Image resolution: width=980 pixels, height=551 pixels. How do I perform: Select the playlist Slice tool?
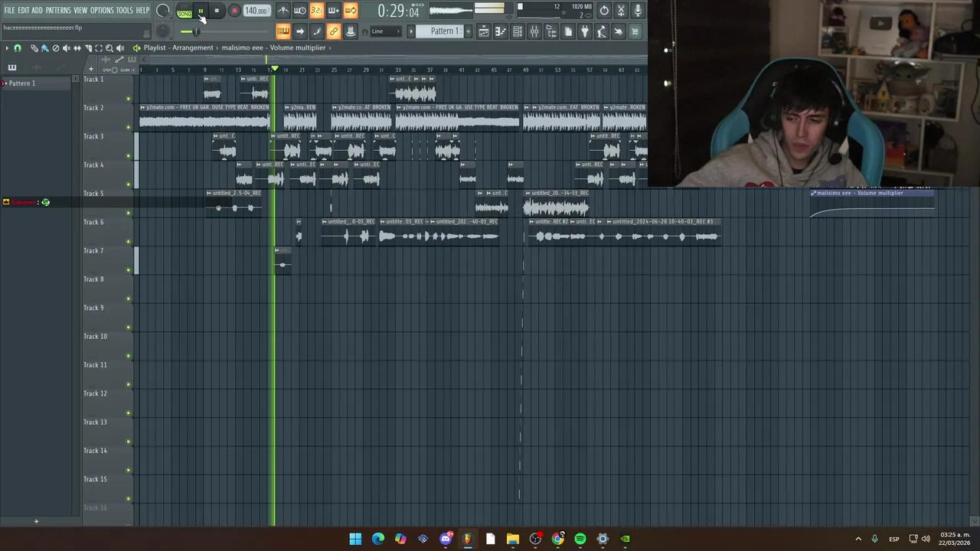[x=87, y=48]
